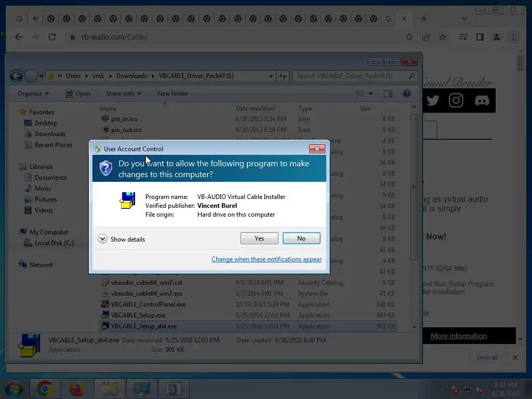The image size is (532, 399).
Task: Open the Organize menu in Explorer
Action: (x=33, y=94)
